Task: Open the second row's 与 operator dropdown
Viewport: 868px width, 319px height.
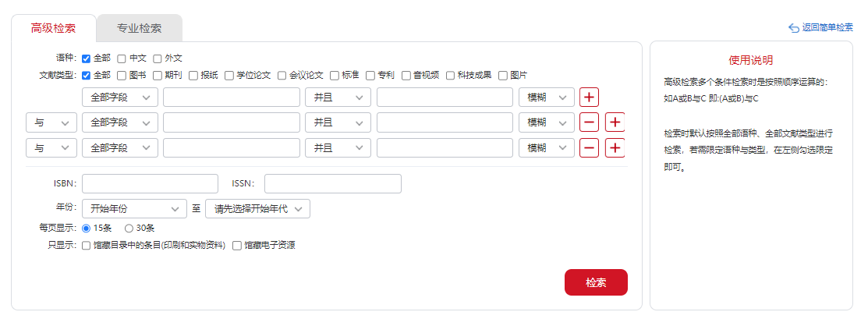Action: click(x=51, y=122)
